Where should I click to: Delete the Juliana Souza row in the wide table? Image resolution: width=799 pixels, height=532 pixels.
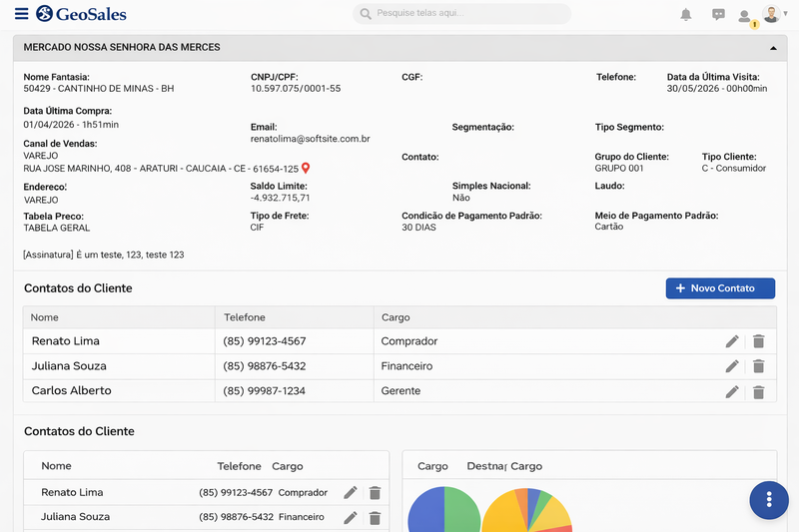pyautogui.click(x=758, y=366)
